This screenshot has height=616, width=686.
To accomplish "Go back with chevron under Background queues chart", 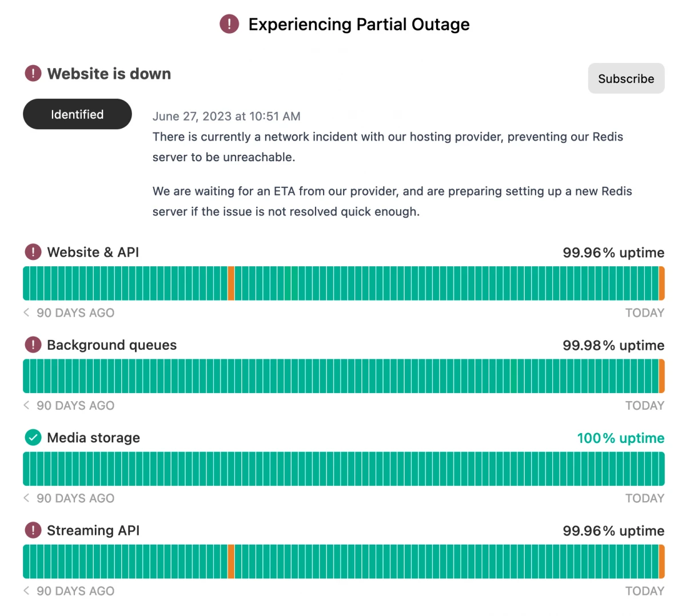I will (x=26, y=405).
